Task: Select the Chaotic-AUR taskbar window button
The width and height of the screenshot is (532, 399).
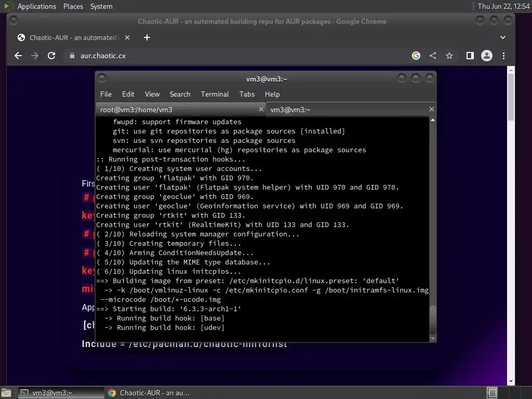Action: (149, 393)
